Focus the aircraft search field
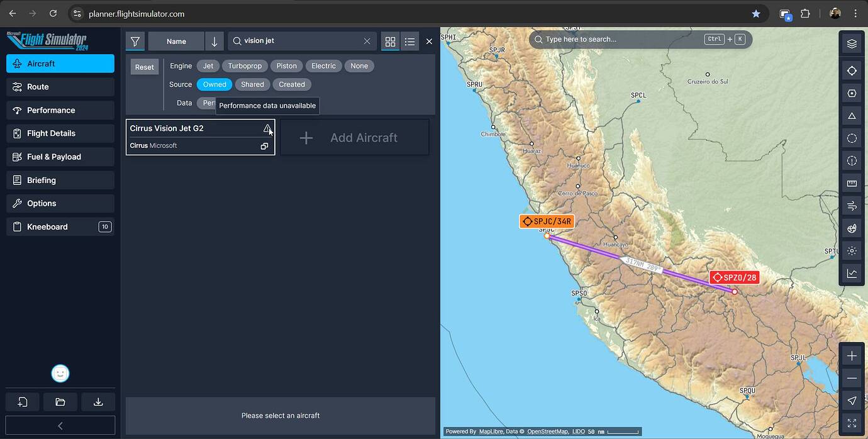The width and height of the screenshot is (868, 439). click(x=302, y=42)
